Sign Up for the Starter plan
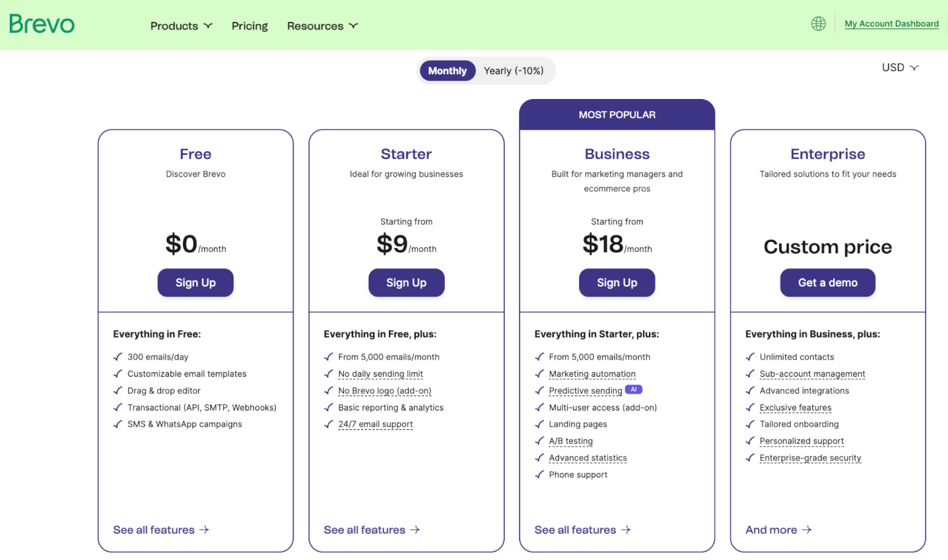Viewport: 948px width, 560px height. coord(407,282)
